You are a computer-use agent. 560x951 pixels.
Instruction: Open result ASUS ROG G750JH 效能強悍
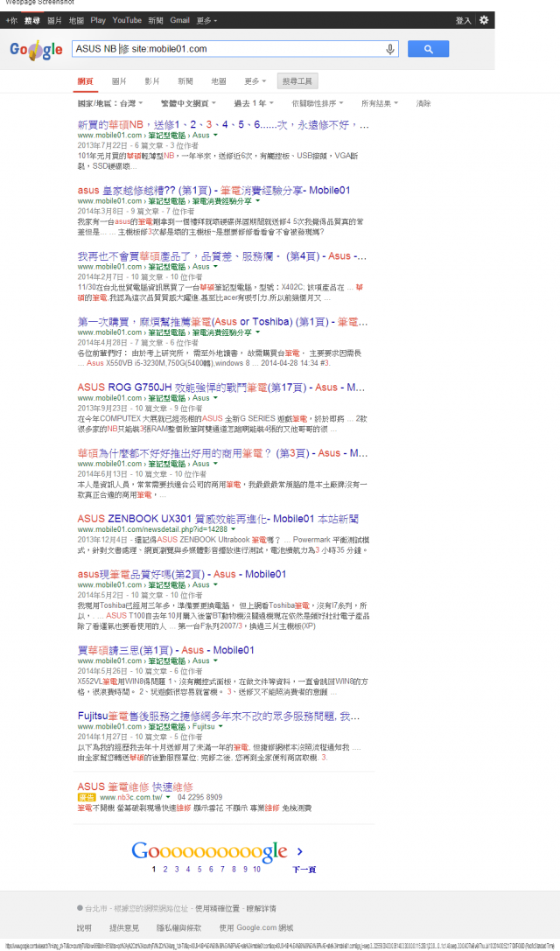[x=222, y=387]
